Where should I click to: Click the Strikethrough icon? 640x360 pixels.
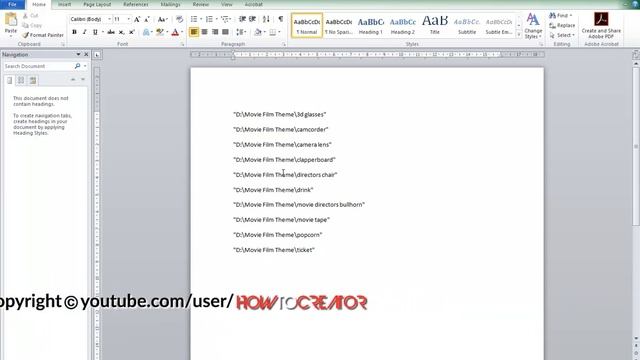click(x=111, y=32)
